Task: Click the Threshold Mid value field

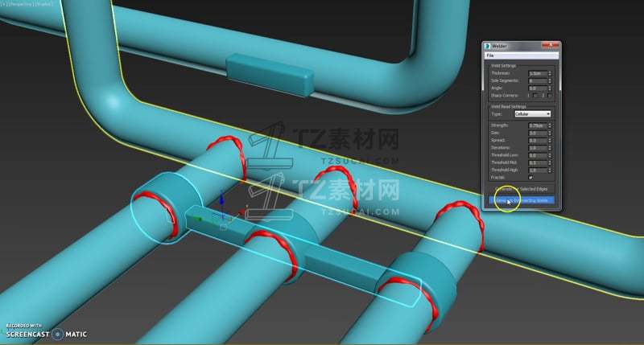Action: 538,163
